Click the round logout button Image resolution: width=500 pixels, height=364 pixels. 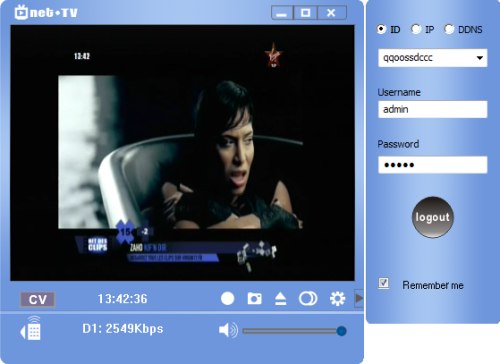(x=433, y=217)
